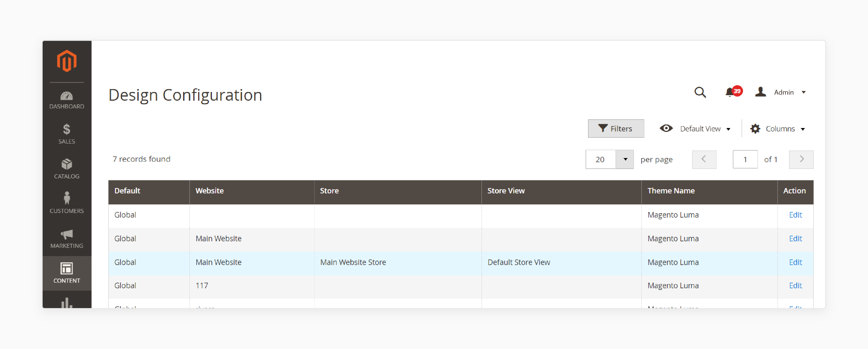The width and height of the screenshot is (868, 349).
Task: Go to the previous page
Action: click(x=704, y=159)
